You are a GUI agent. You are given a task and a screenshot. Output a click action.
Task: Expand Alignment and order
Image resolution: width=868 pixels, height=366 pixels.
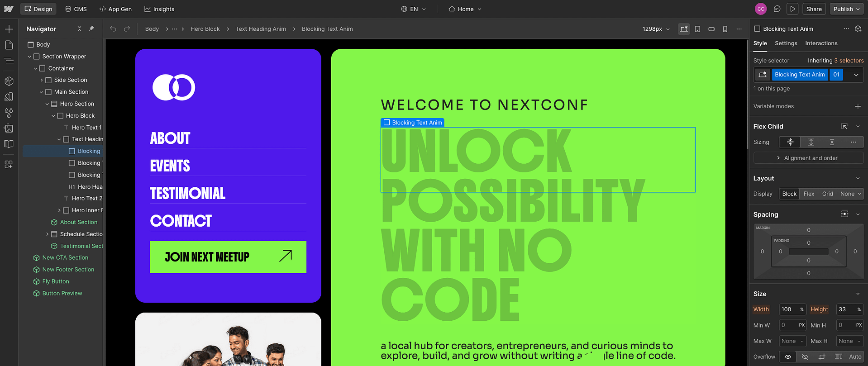(808, 158)
